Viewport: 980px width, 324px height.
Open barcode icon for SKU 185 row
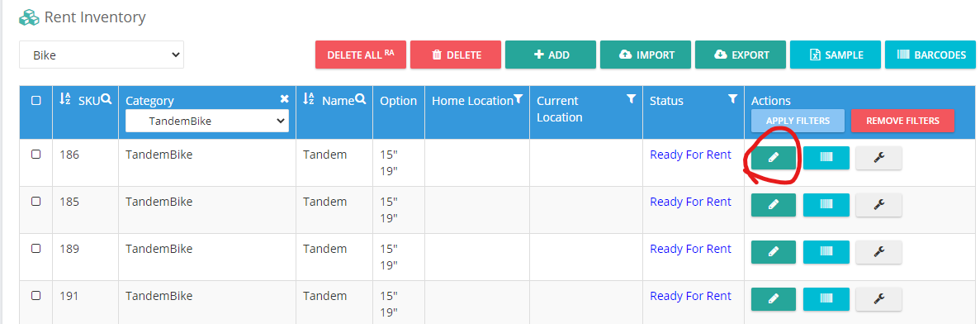[x=826, y=204]
